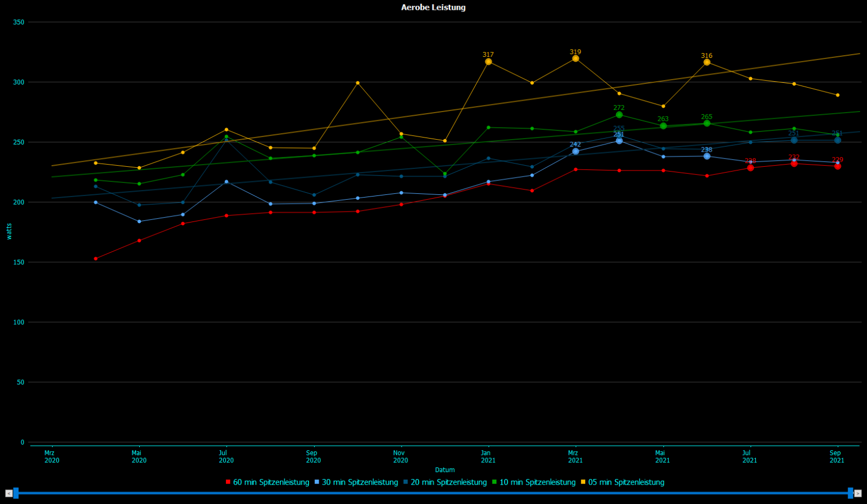Toggle the 30 min Spitzenleistung legend entry

point(360,482)
